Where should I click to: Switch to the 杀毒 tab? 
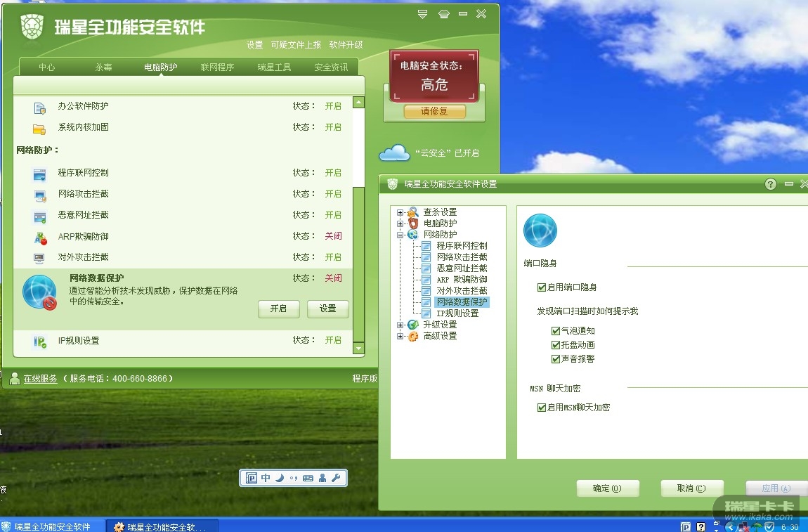pos(103,67)
